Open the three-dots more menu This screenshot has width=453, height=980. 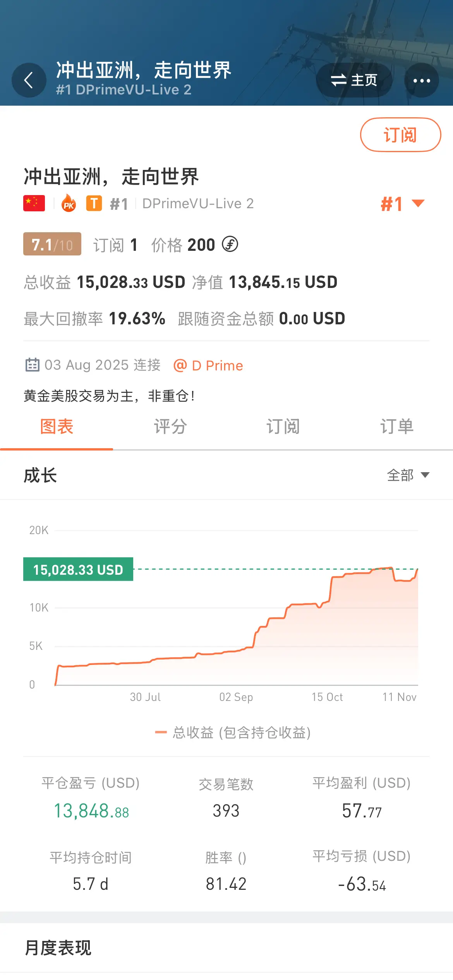tap(421, 81)
